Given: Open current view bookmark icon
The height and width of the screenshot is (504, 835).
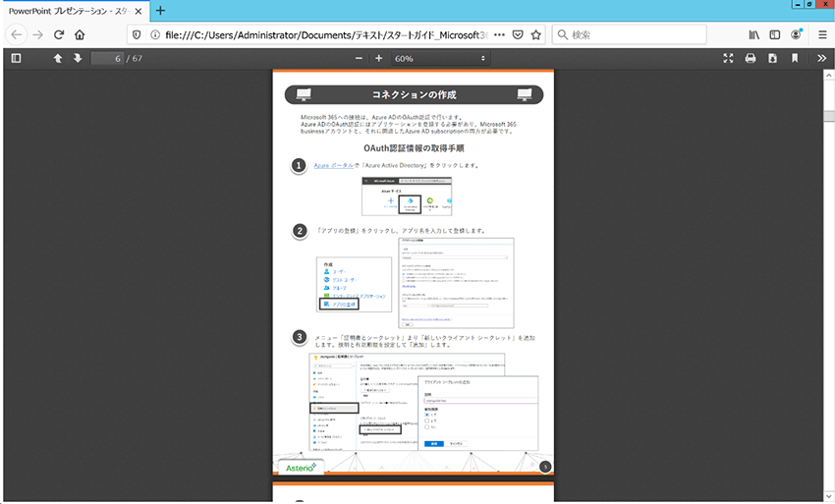Looking at the screenshot, I should 795,58.
